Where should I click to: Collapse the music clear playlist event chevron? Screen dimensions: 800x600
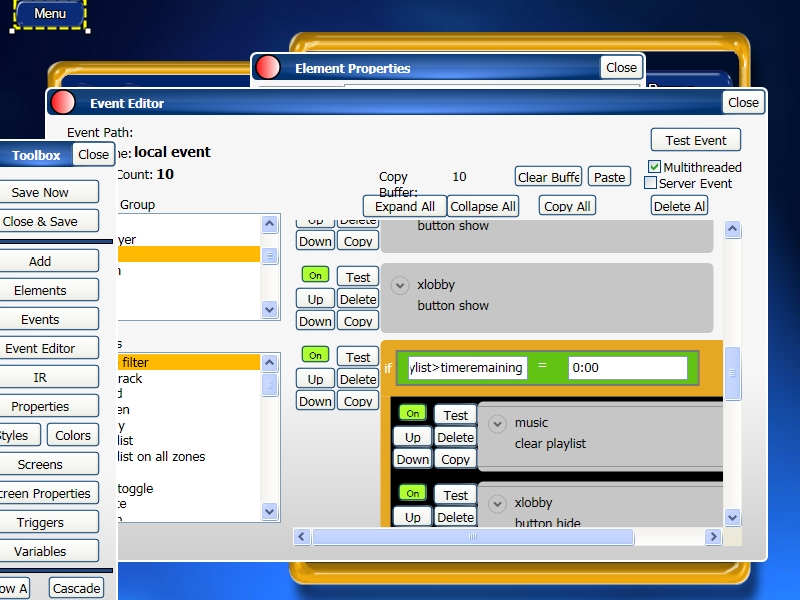click(497, 424)
